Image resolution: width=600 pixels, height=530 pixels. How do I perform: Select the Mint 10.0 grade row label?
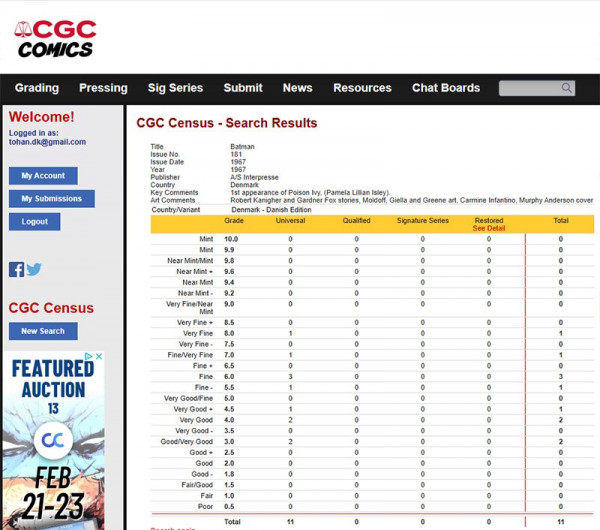206,239
